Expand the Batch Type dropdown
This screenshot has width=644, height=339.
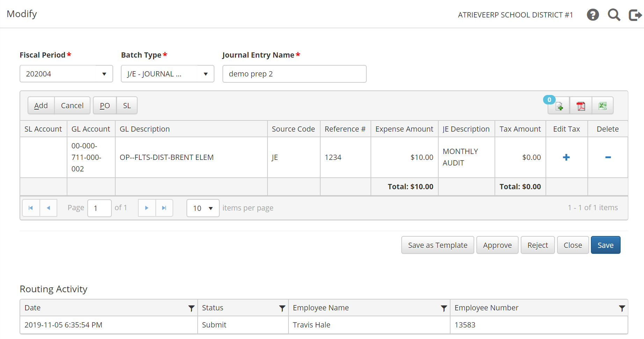point(205,74)
